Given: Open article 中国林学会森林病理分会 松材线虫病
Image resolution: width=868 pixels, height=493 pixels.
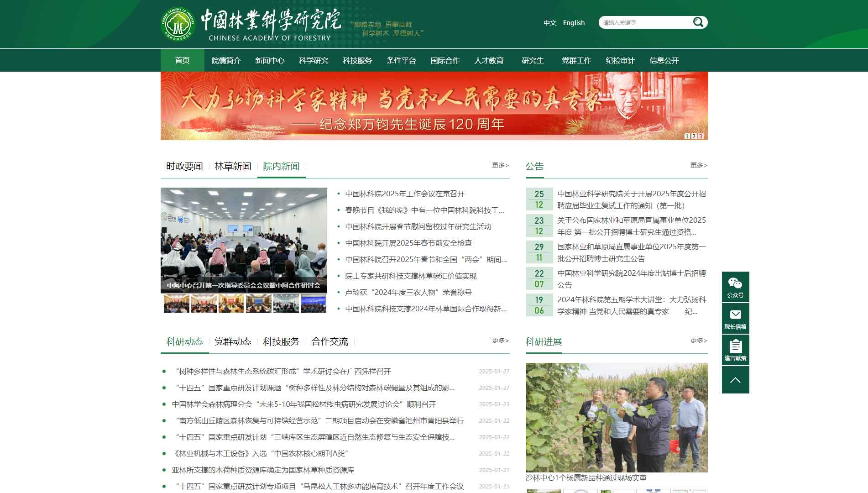Looking at the screenshot, I should click(304, 404).
